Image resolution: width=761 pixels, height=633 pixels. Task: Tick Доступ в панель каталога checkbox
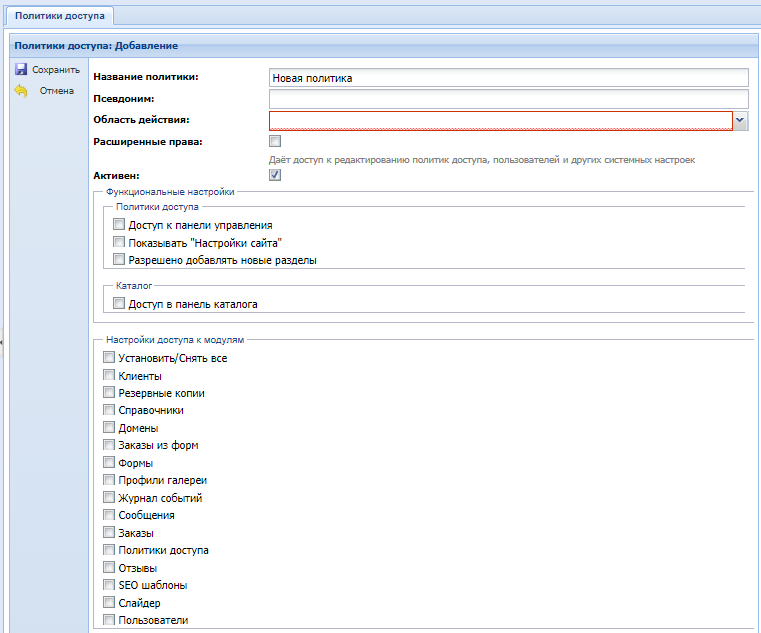point(119,304)
